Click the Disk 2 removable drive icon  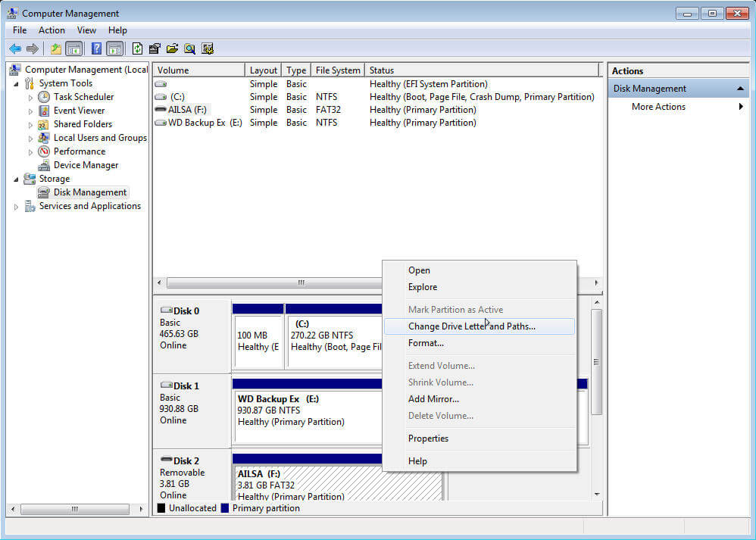(166, 460)
